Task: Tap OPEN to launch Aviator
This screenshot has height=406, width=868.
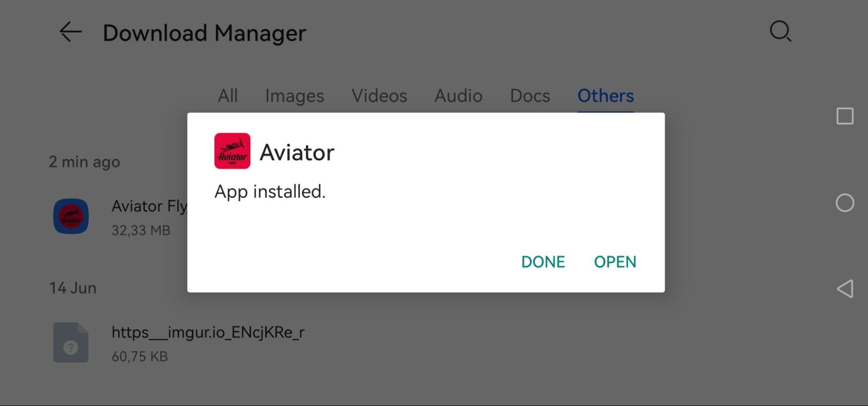Action: tap(614, 261)
